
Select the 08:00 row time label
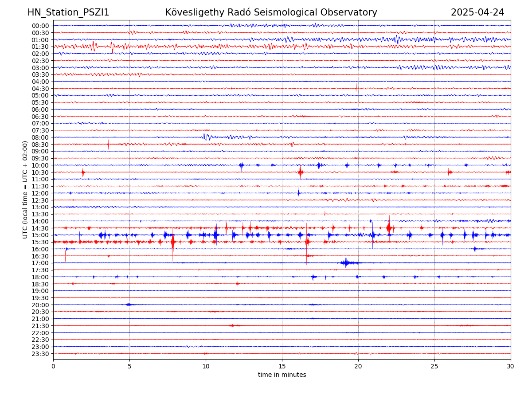(x=40, y=137)
